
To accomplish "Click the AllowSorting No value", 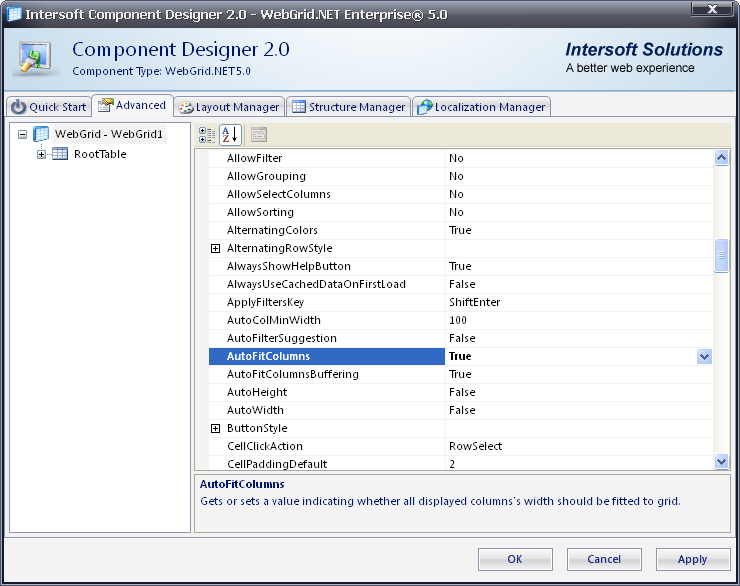I will (579, 212).
